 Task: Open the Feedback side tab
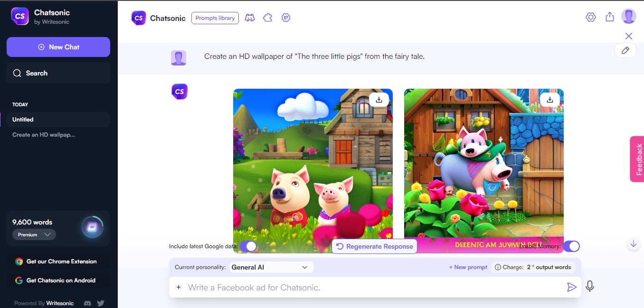point(637,159)
